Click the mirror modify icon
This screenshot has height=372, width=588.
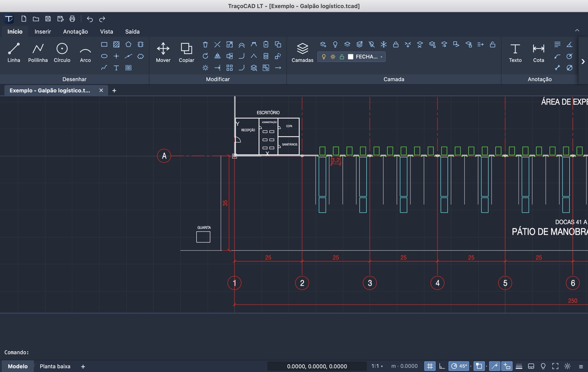(x=217, y=56)
